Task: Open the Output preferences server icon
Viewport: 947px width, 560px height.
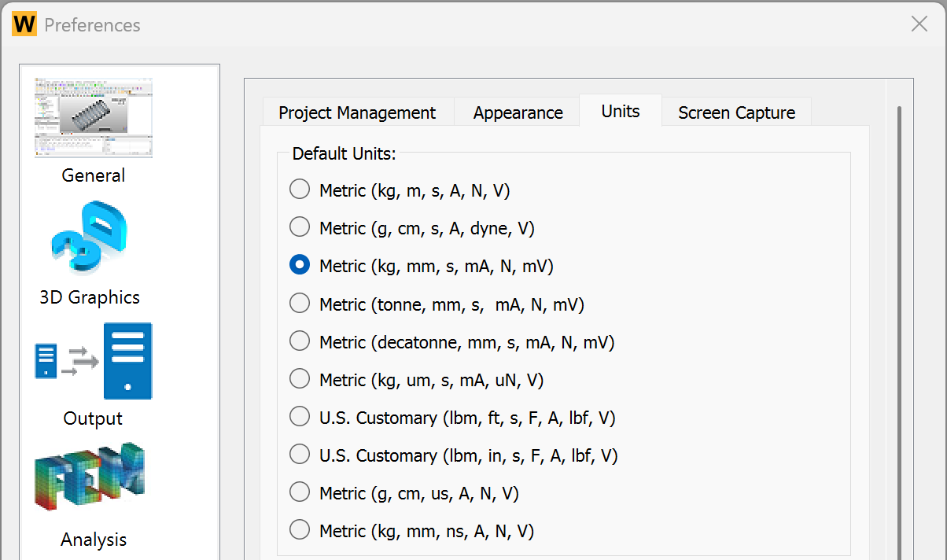Action: 94,361
